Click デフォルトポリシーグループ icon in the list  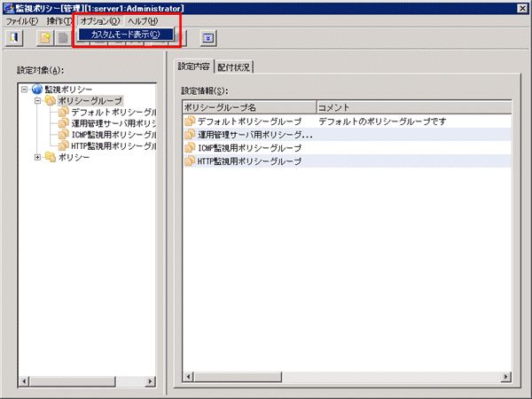click(190, 121)
